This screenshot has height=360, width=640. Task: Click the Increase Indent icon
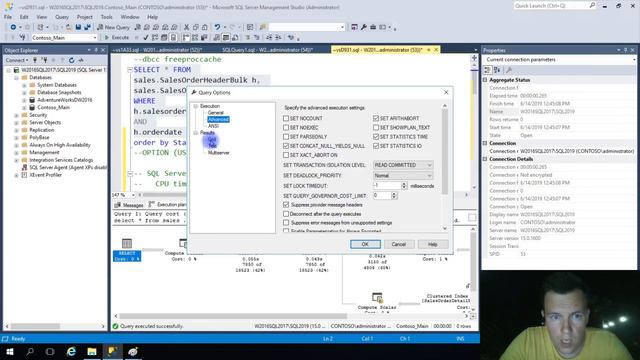(x=278, y=38)
